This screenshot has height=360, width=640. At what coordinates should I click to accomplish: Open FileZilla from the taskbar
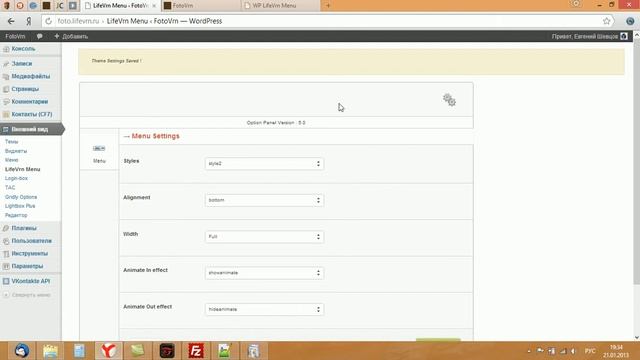point(196,351)
